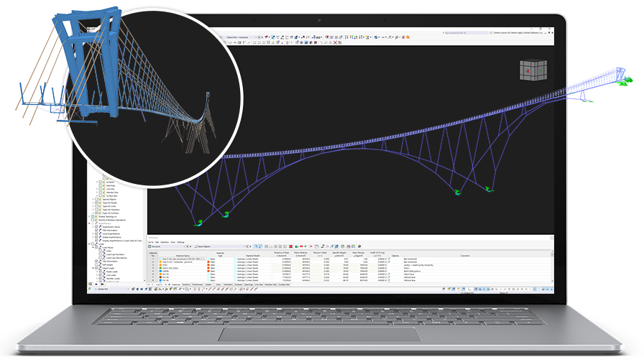Toggle the Local Imperfections checkbox
This screenshot has height=362, width=644.
[96, 234]
